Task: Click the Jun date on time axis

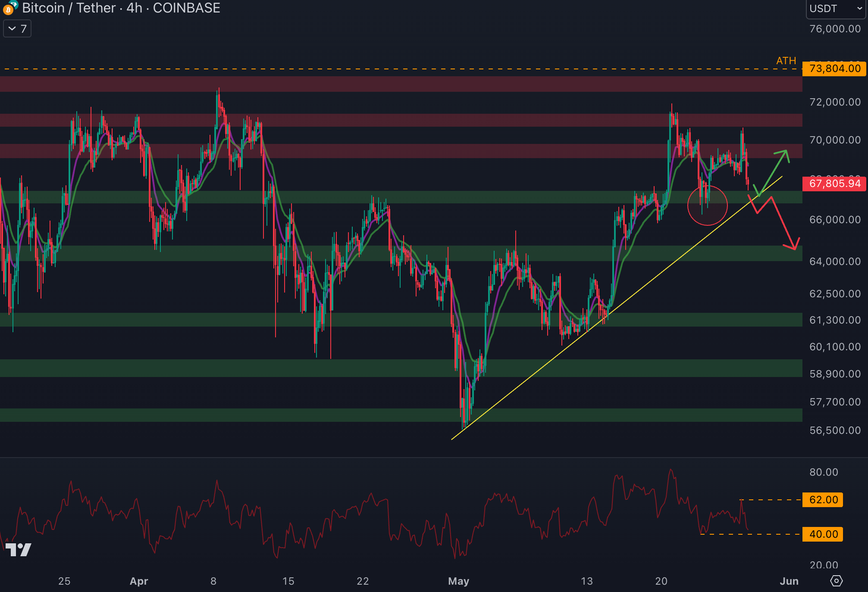Action: click(789, 581)
